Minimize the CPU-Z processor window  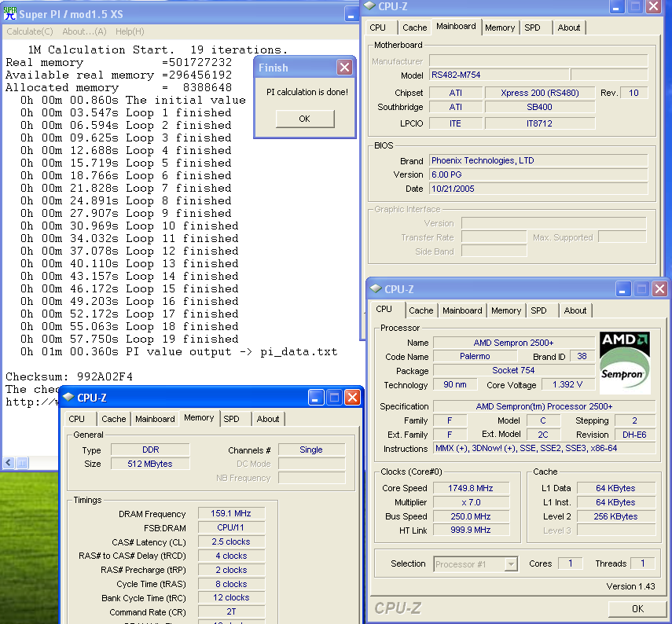[x=622, y=289]
